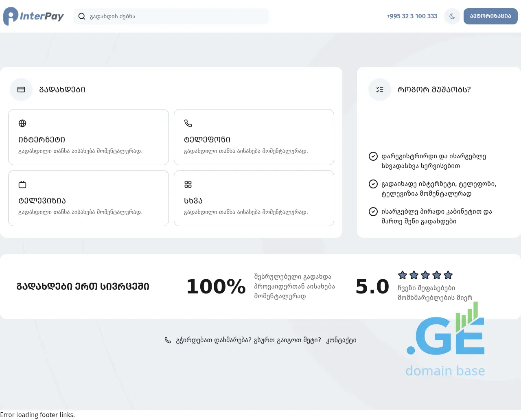The image size is (521, 420).
Task: Click the TV icon for ტელევიზია
Action: point(22,184)
